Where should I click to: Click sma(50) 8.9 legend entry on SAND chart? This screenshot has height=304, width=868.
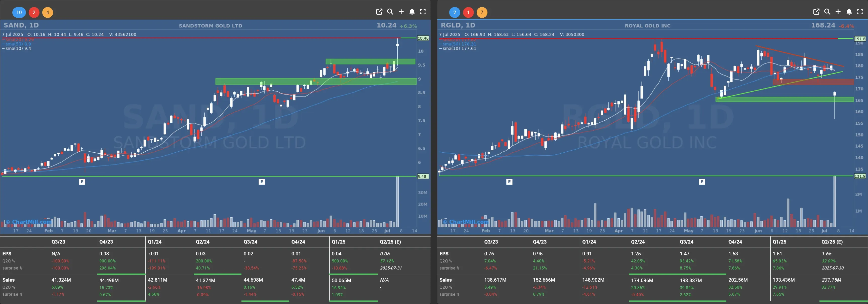[17, 44]
